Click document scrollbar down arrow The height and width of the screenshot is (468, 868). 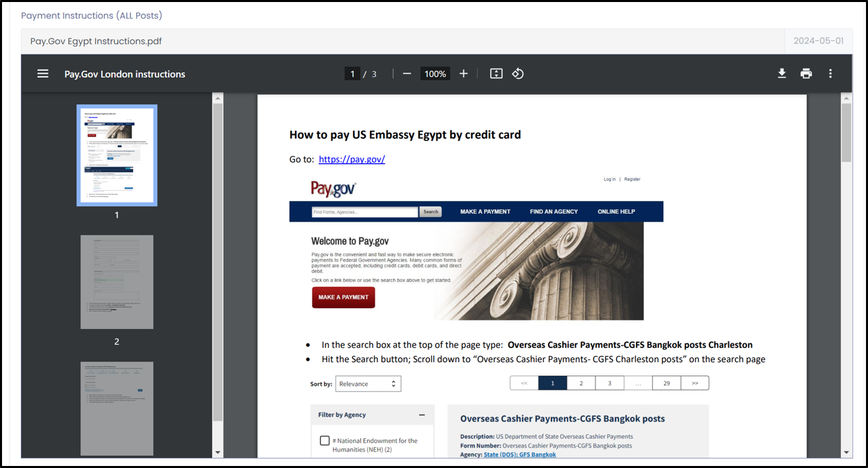pos(846,452)
